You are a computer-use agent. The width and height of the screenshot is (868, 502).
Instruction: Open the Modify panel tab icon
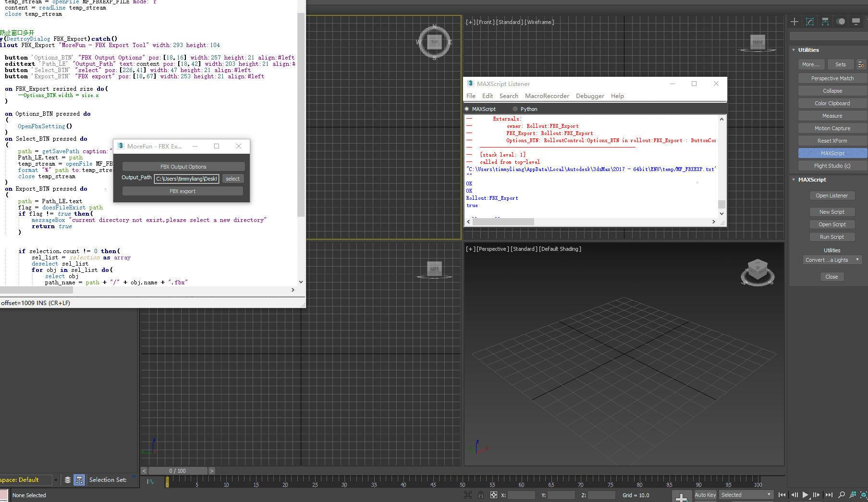(810, 22)
